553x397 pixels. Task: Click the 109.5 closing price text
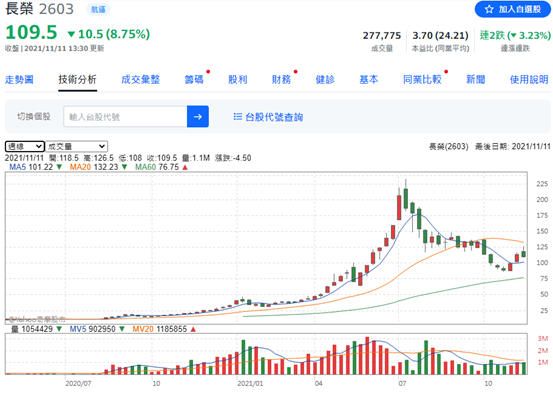31,32
